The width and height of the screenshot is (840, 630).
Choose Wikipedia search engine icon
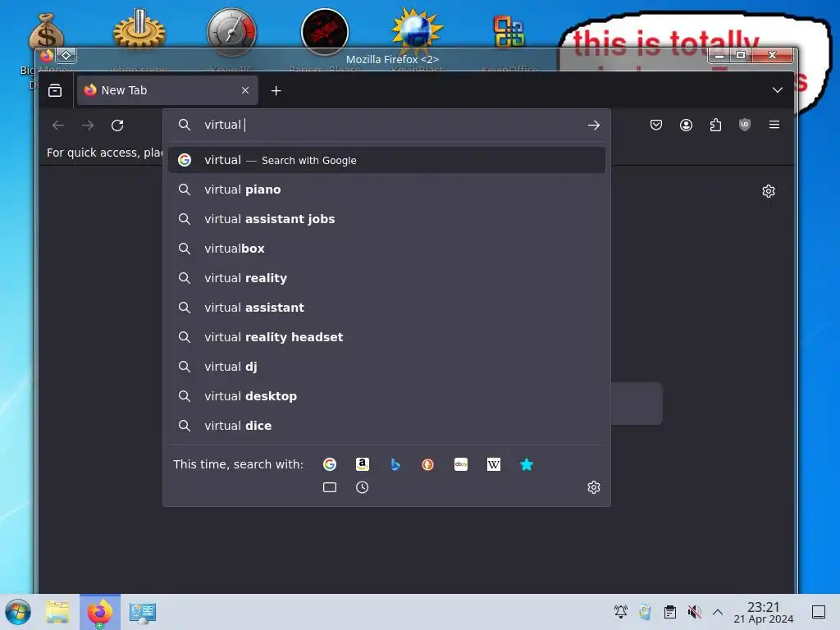click(x=494, y=464)
